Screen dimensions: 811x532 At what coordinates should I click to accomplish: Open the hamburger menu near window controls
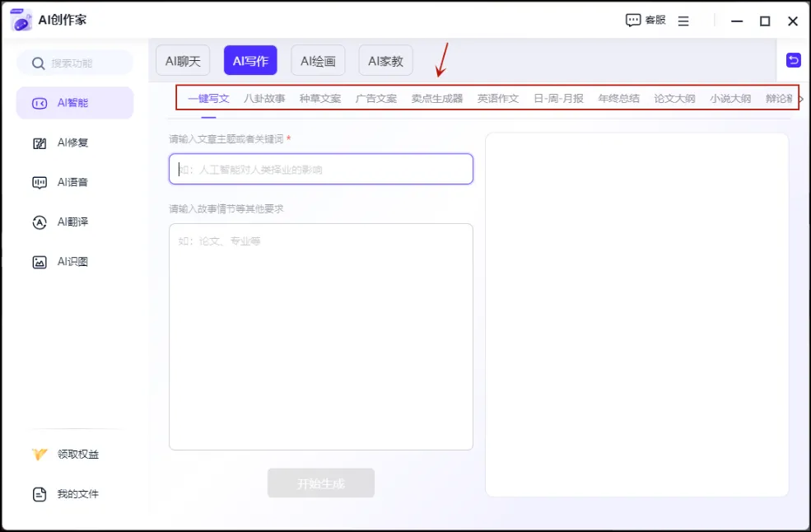coord(684,21)
